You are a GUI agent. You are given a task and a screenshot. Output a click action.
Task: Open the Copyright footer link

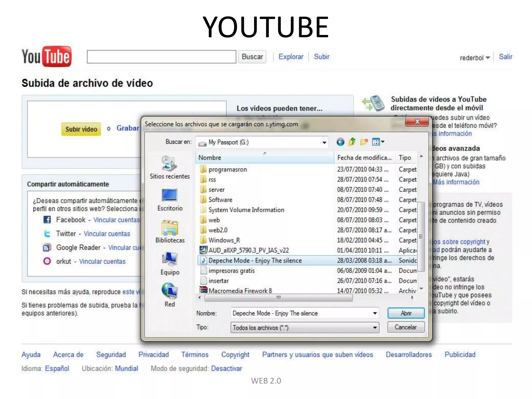[235, 355]
